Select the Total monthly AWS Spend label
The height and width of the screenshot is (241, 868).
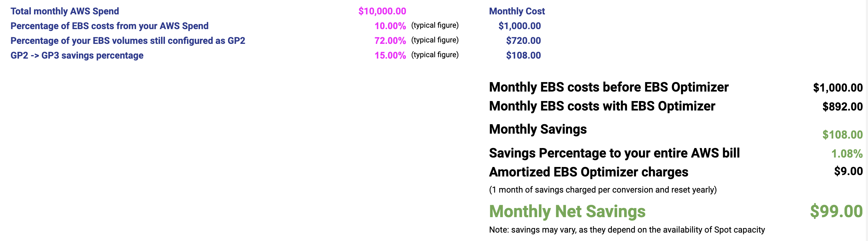point(65,11)
